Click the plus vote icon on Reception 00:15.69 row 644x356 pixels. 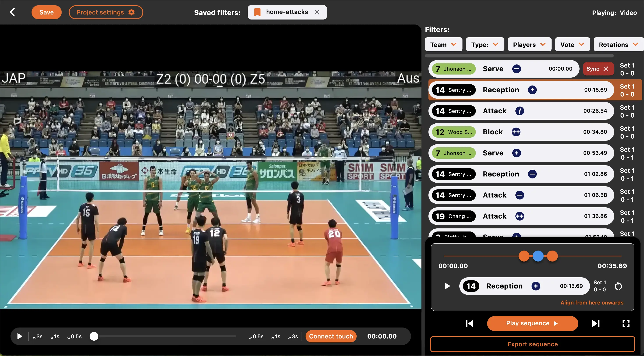[x=532, y=90]
